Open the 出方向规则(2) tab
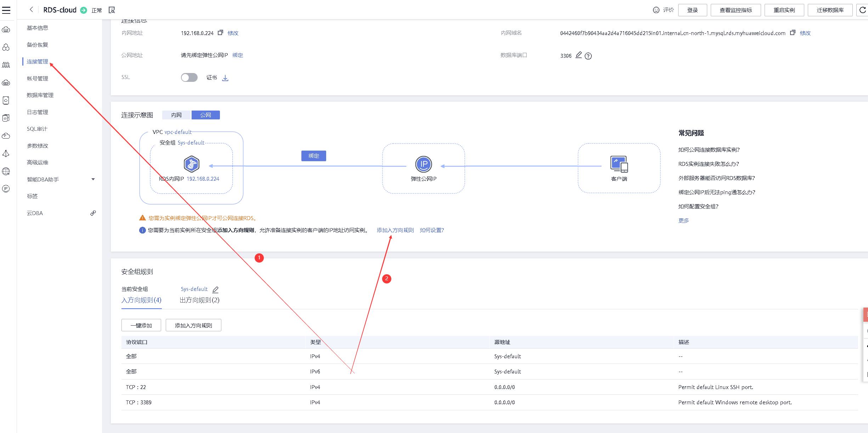This screenshot has width=868, height=433. [199, 300]
